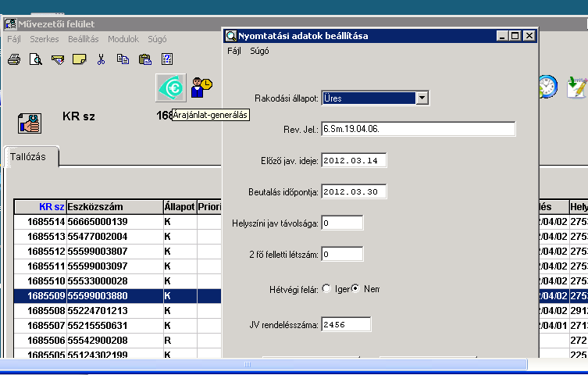This screenshot has height=375, width=588.
Task: Click the scissors cut icon
Action: click(x=101, y=59)
